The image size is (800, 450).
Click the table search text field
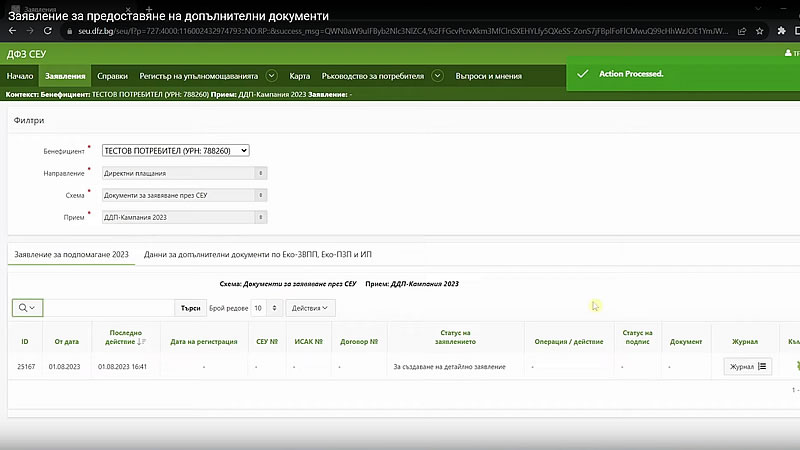(x=110, y=308)
